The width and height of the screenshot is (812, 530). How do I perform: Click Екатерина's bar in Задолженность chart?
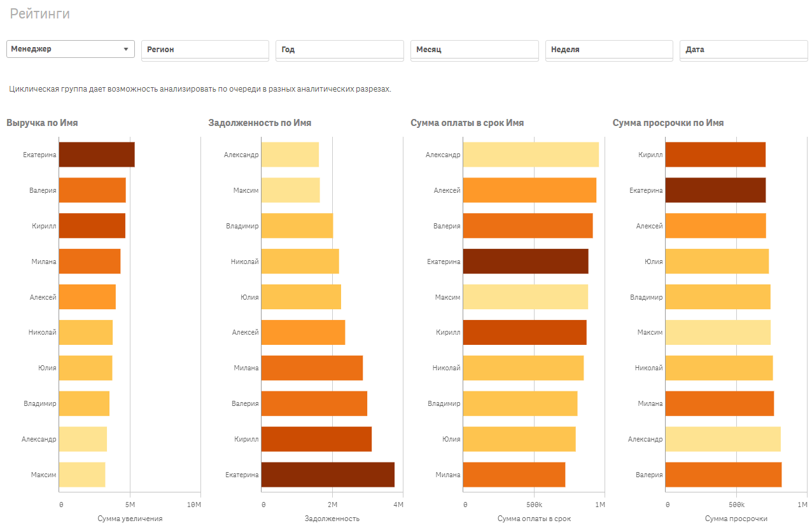[x=327, y=475]
